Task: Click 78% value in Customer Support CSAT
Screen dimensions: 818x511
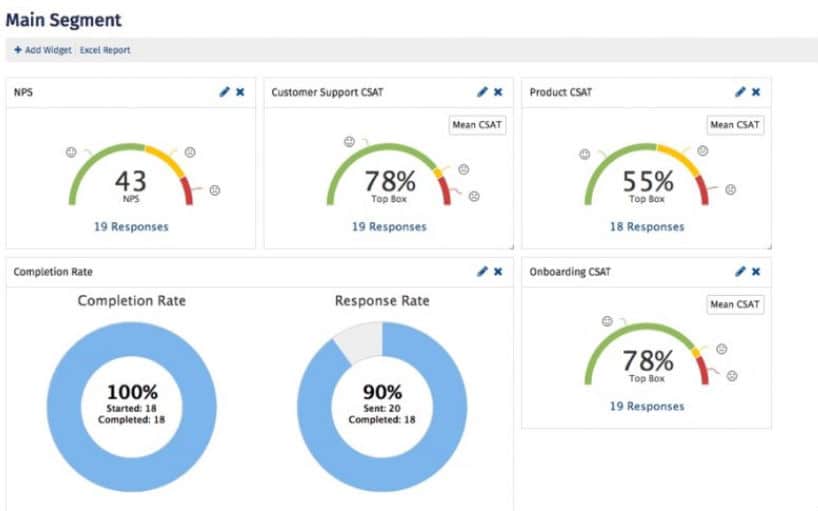Action: click(390, 181)
